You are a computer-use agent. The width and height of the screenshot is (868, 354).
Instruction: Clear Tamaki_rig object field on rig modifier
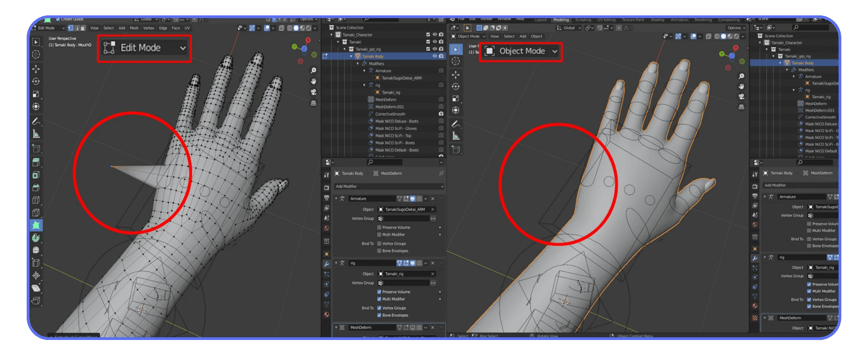click(433, 274)
